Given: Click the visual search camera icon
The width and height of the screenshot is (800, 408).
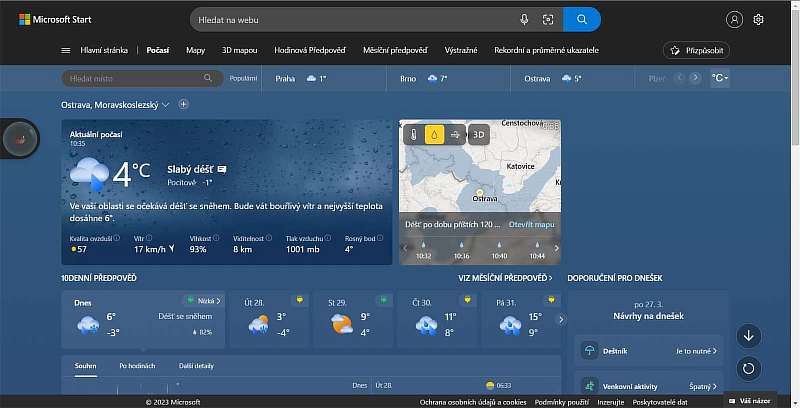Looking at the screenshot, I should 548,19.
